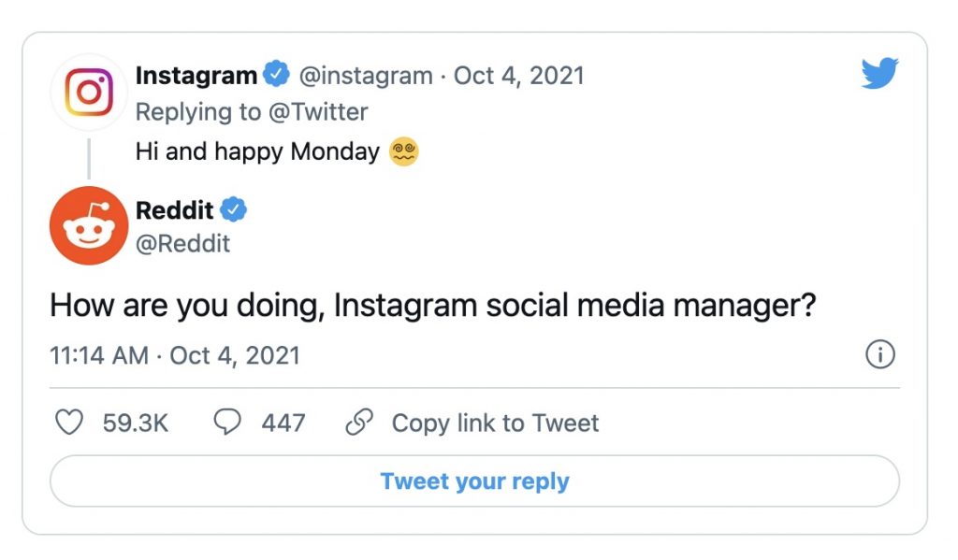The height and width of the screenshot is (560, 958).
Task: Like the tweet with heart icon
Action: (70, 423)
